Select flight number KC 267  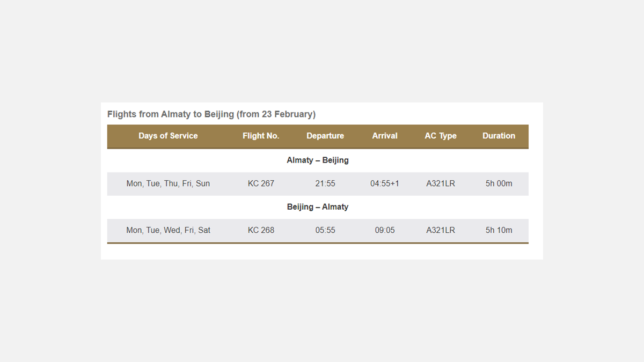[261, 183]
